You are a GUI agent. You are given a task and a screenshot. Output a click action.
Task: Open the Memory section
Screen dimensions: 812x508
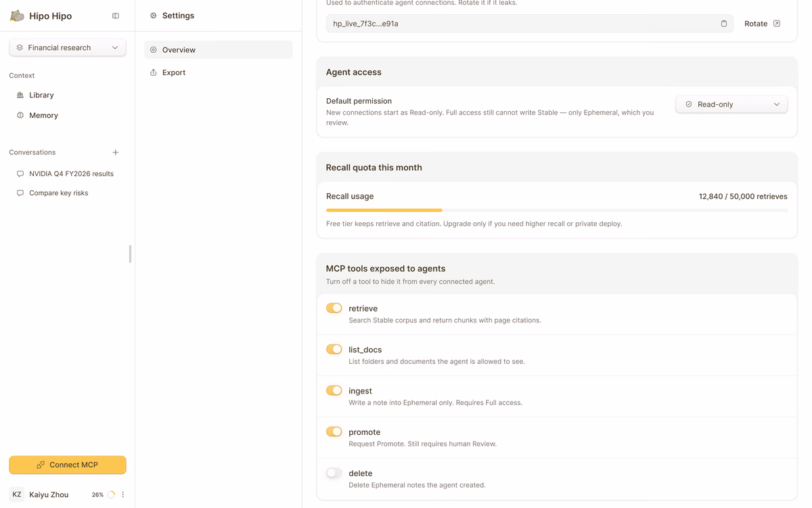68,115
